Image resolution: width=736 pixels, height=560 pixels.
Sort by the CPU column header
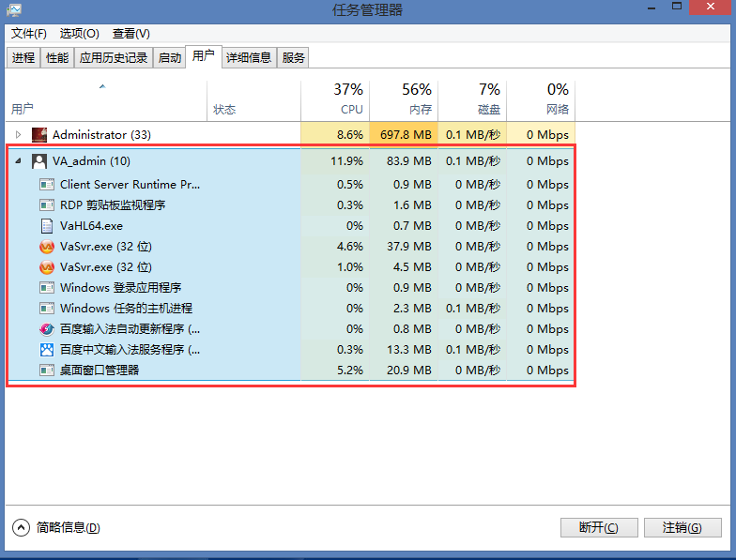[335, 101]
